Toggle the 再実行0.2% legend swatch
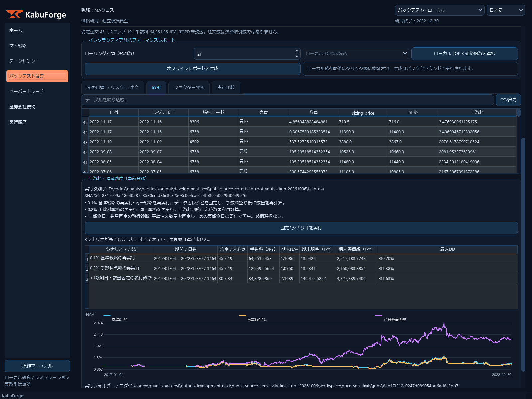Image resolution: width=532 pixels, height=399 pixels. 243,315
